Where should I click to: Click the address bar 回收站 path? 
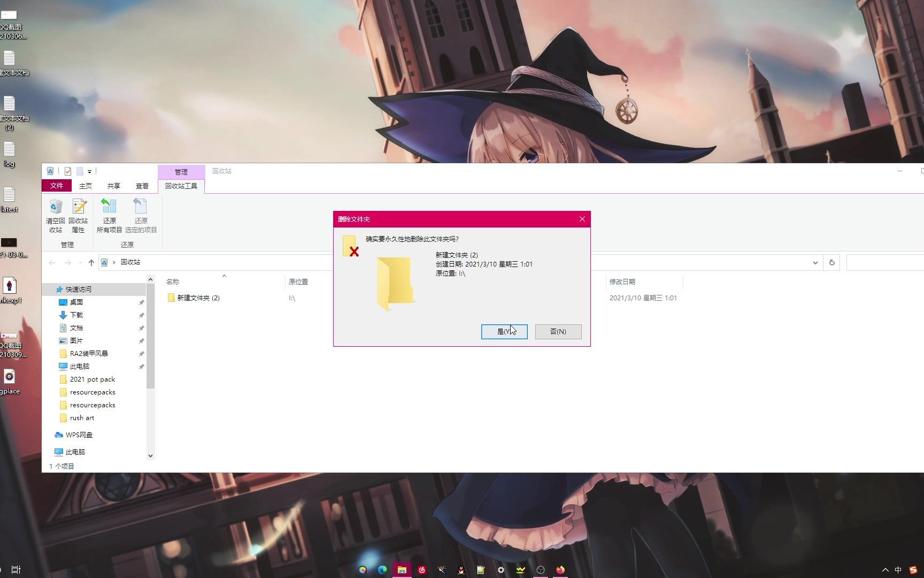click(130, 262)
